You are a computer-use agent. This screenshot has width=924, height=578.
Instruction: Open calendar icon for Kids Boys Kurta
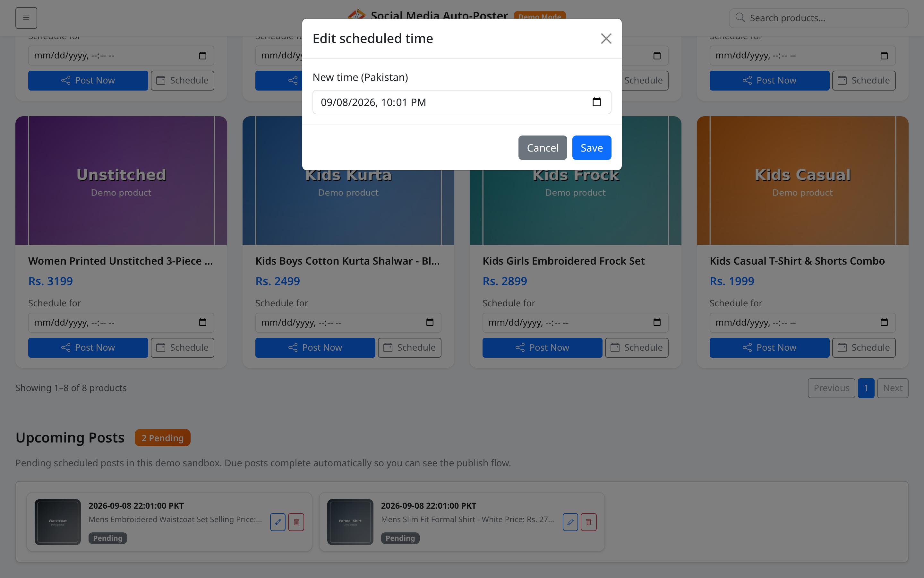tap(430, 322)
